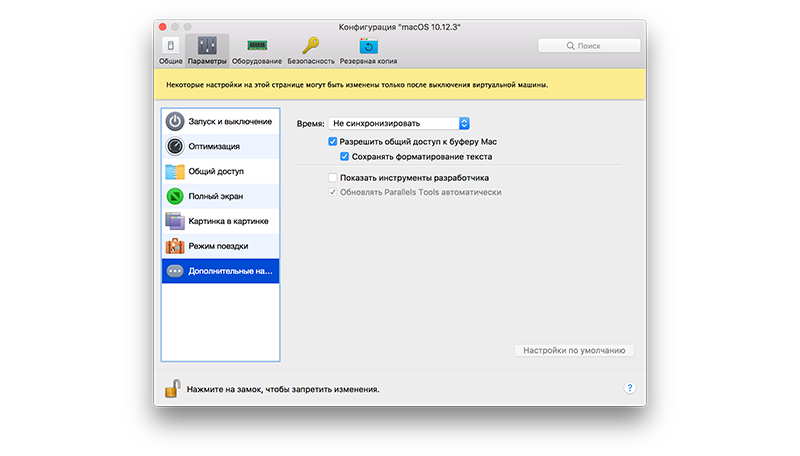
Task: Open Картинка в картинке settings
Action: point(220,220)
